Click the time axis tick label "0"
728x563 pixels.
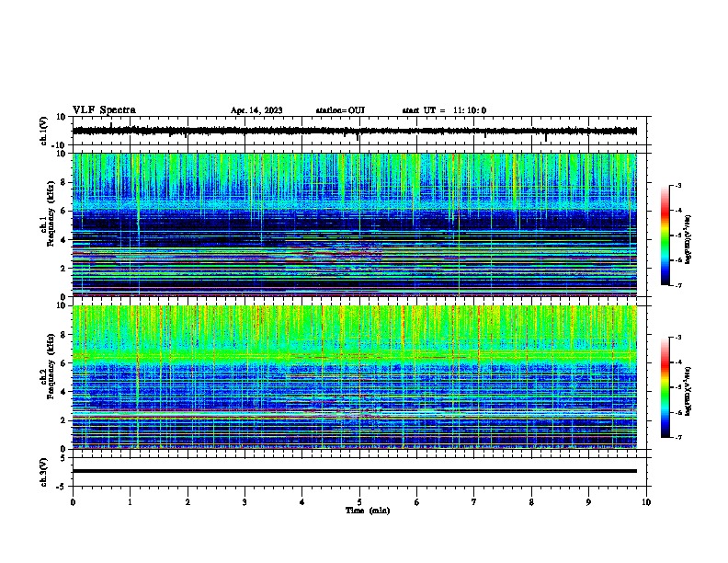point(73,502)
